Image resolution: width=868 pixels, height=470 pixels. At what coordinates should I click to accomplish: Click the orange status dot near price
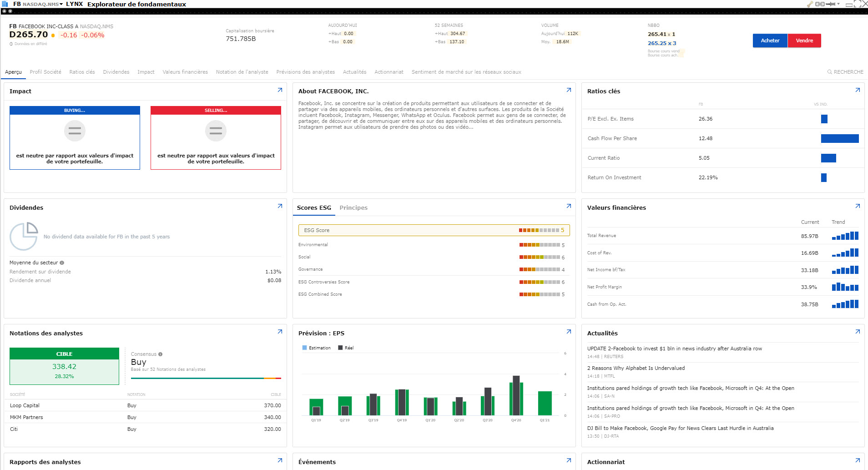pos(53,35)
